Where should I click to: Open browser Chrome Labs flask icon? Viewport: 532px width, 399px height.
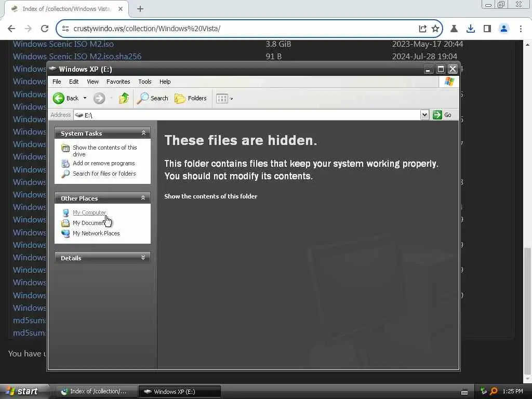point(454,29)
